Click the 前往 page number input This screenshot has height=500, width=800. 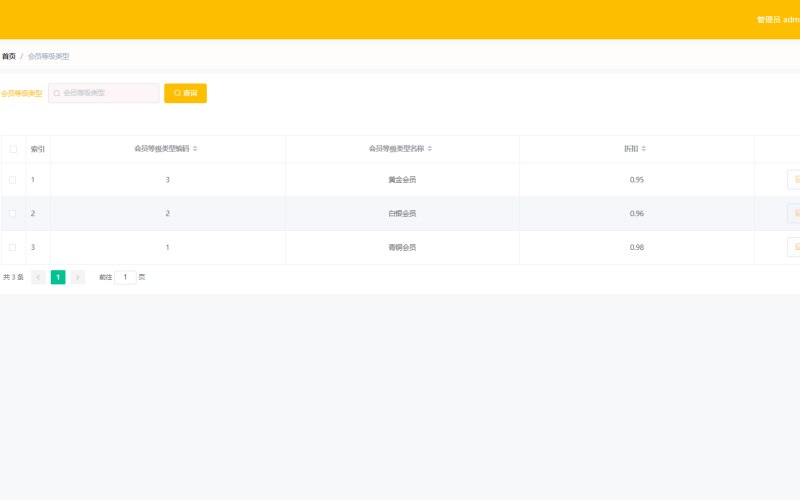[125, 277]
